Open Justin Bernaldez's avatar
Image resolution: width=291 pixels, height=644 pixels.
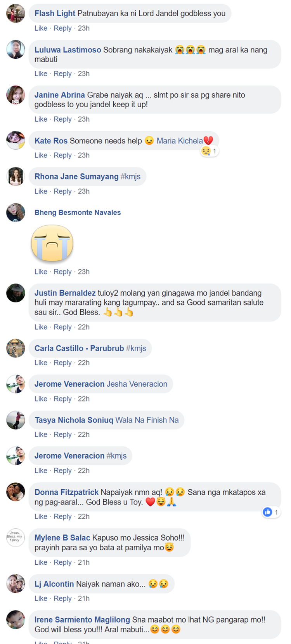(16, 293)
